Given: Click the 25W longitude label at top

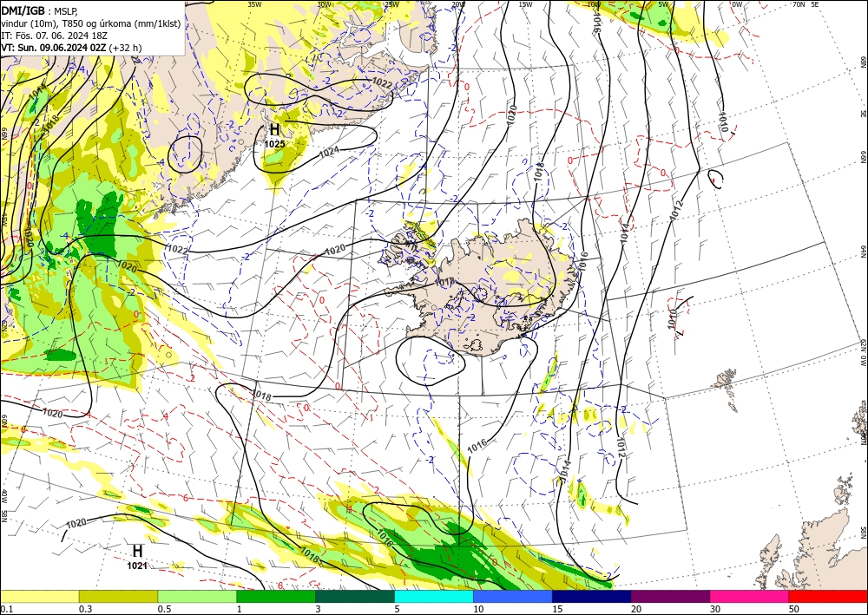Looking at the screenshot, I should click(x=391, y=4).
